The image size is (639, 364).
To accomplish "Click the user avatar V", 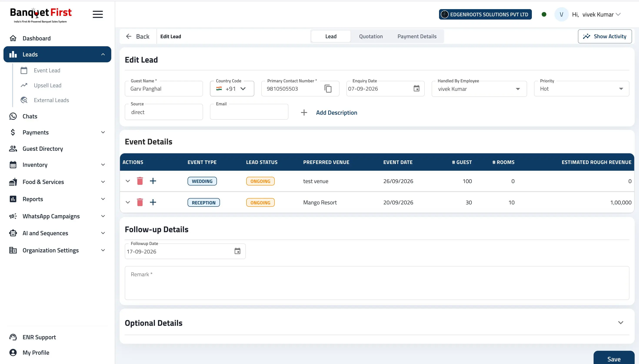I will 561,15.
